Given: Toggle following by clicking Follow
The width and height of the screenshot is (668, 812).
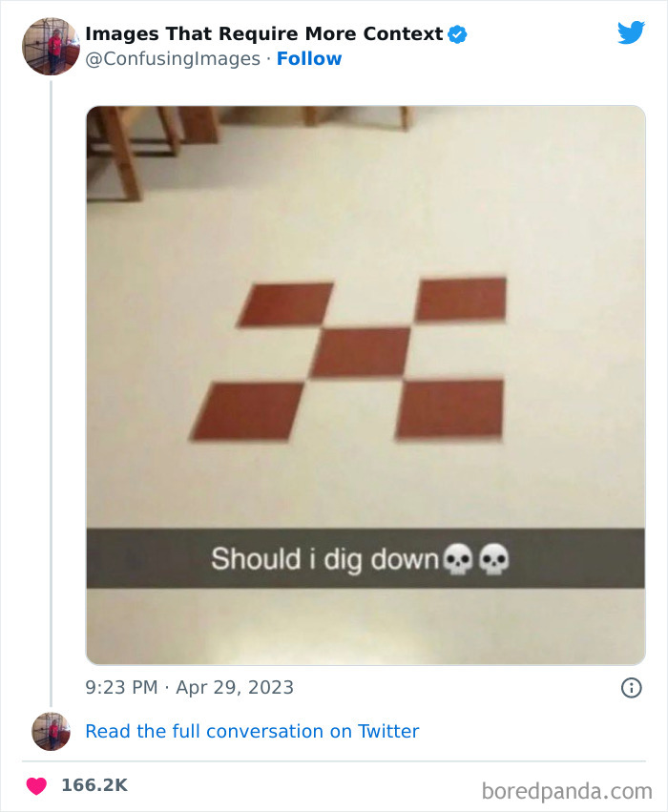Looking at the screenshot, I should (310, 58).
